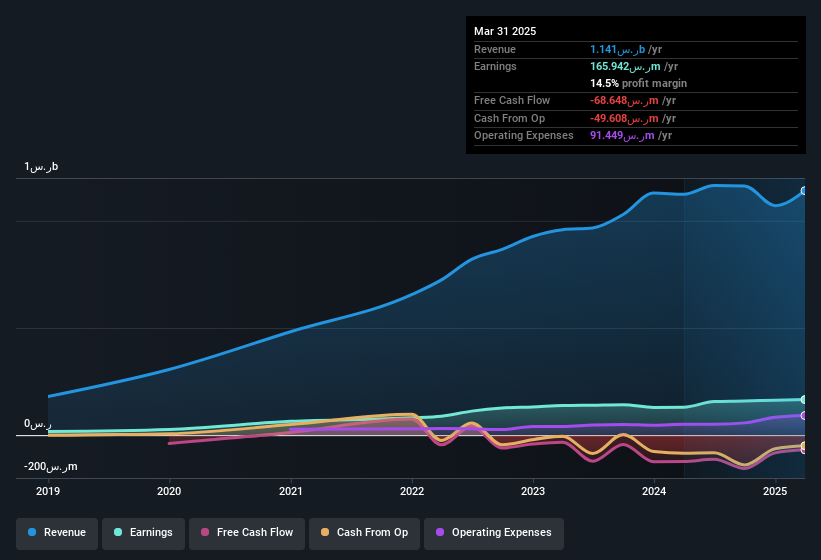Toggle the Revenue legend button

57,533
